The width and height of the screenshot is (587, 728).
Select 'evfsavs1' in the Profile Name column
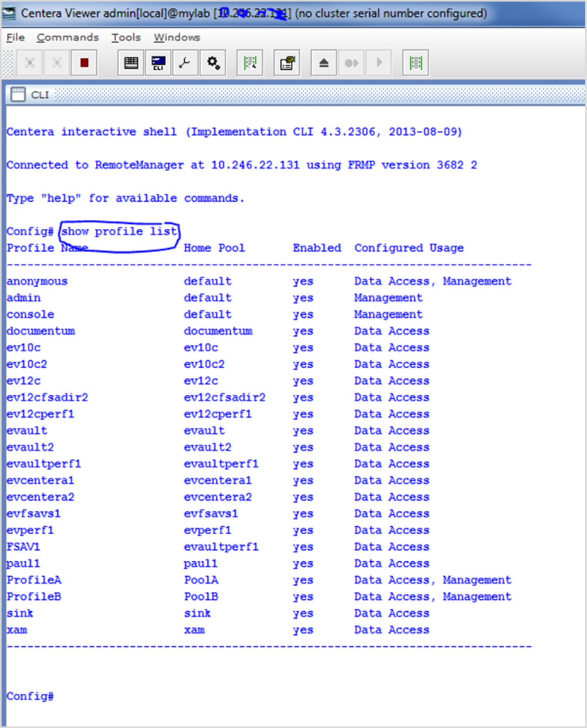34,514
